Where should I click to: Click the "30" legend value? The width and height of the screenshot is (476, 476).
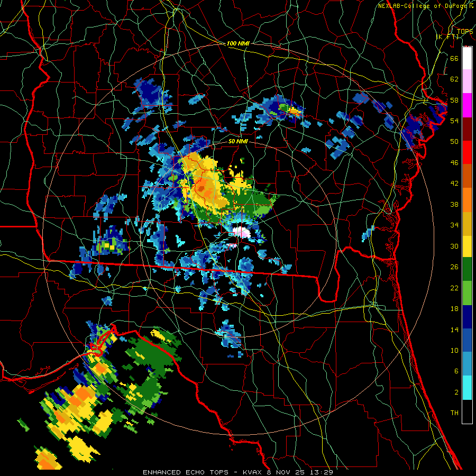click(454, 246)
